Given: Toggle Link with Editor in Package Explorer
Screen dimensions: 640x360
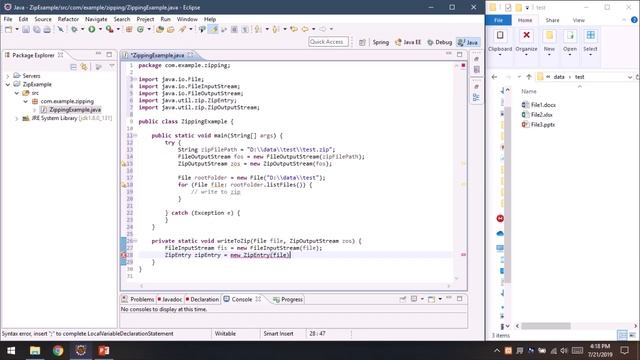Looking at the screenshot, I should (x=84, y=67).
